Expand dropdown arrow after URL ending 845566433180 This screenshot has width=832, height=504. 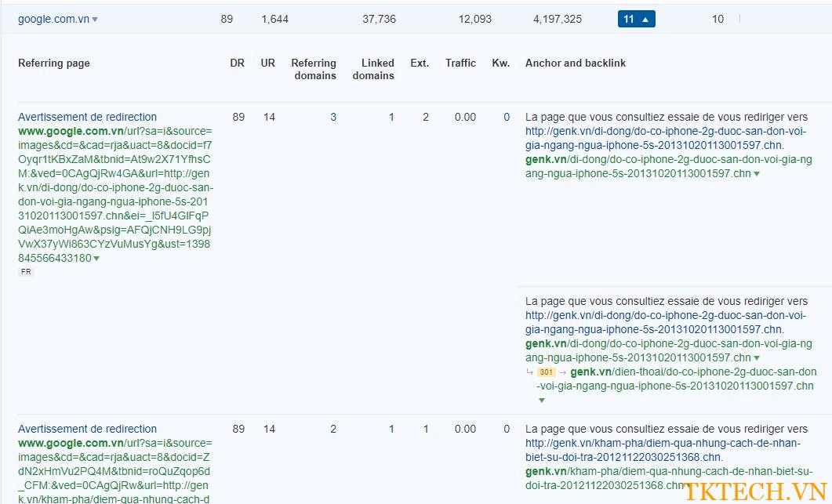tap(96, 259)
